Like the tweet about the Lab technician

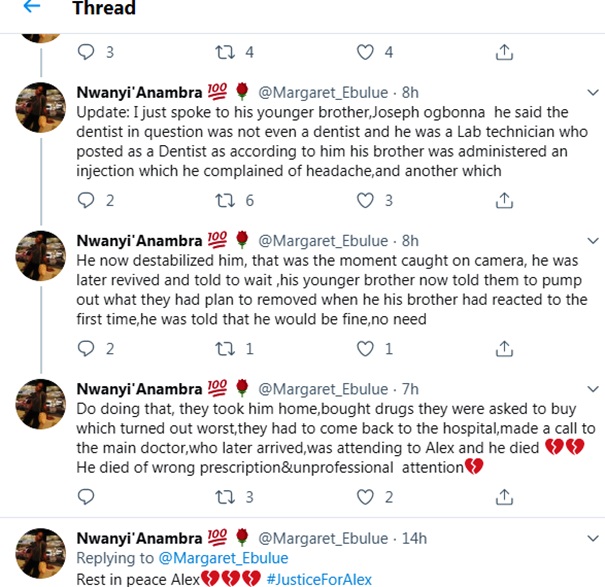pos(366,201)
